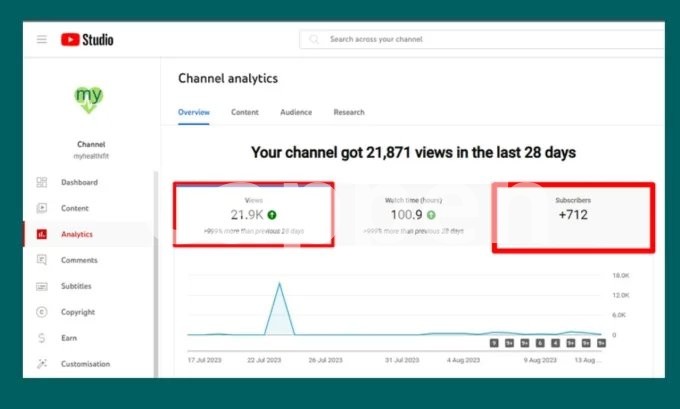Open the Comments sidebar icon
The height and width of the screenshot is (409, 680).
42,260
